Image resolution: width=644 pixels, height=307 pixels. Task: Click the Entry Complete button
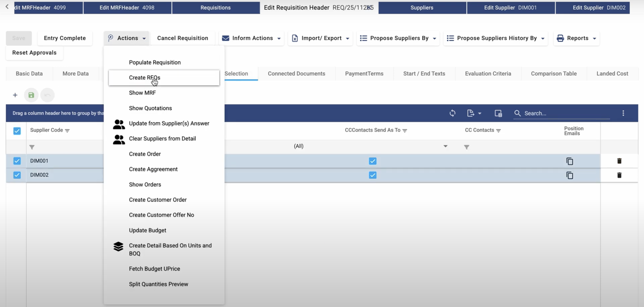pos(65,38)
